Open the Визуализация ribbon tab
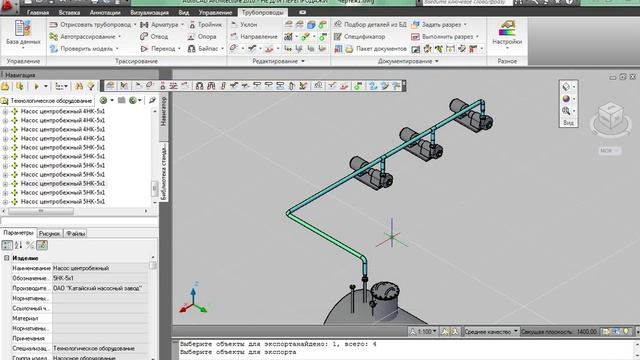The width and height of the screenshot is (640, 360). (149, 12)
